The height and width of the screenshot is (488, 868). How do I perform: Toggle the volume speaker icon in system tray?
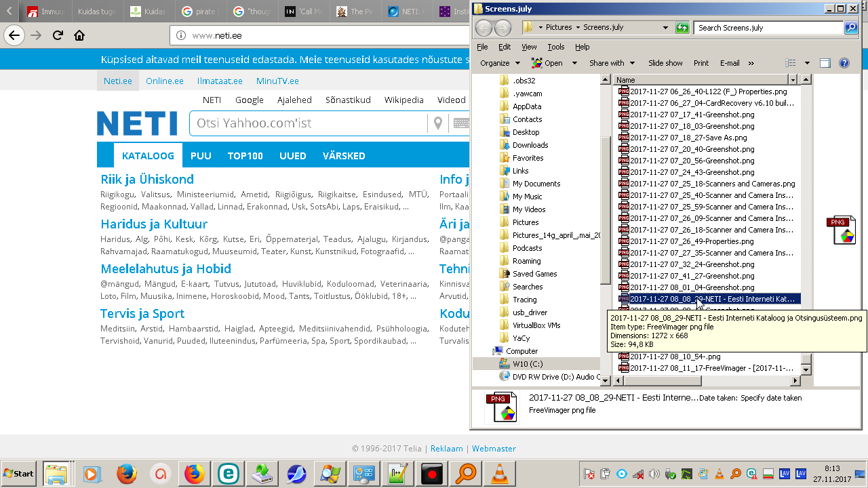click(654, 474)
